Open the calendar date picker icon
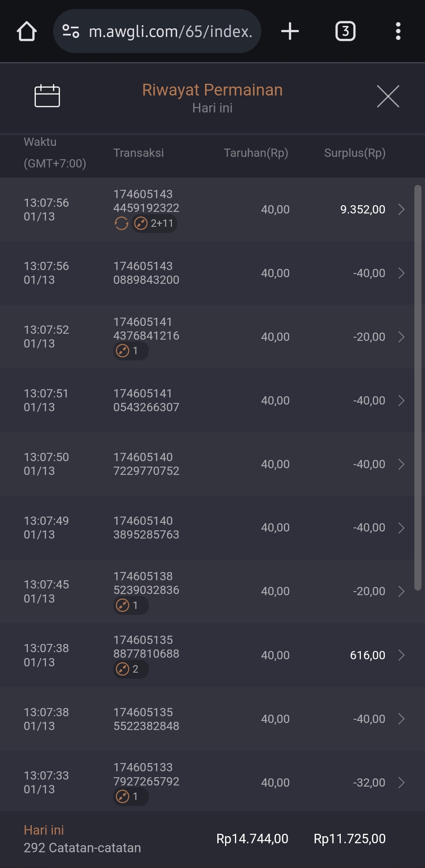This screenshot has width=425, height=868. (47, 96)
